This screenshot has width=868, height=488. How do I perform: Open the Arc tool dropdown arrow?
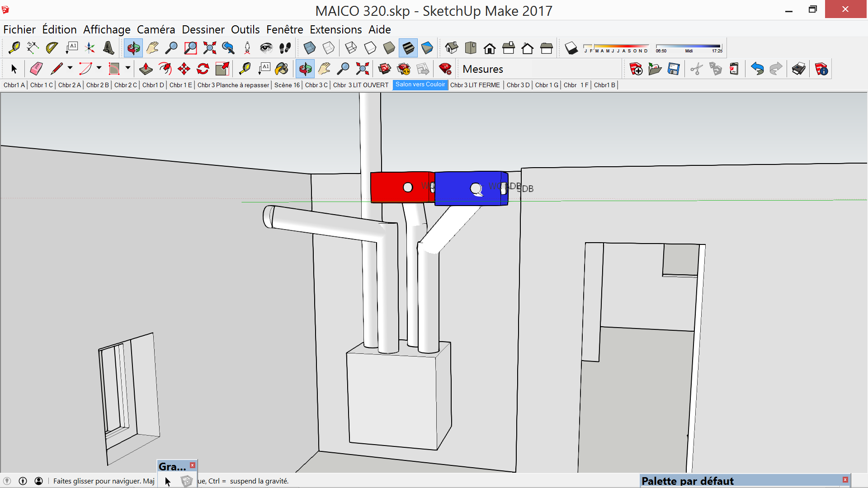[99, 68]
